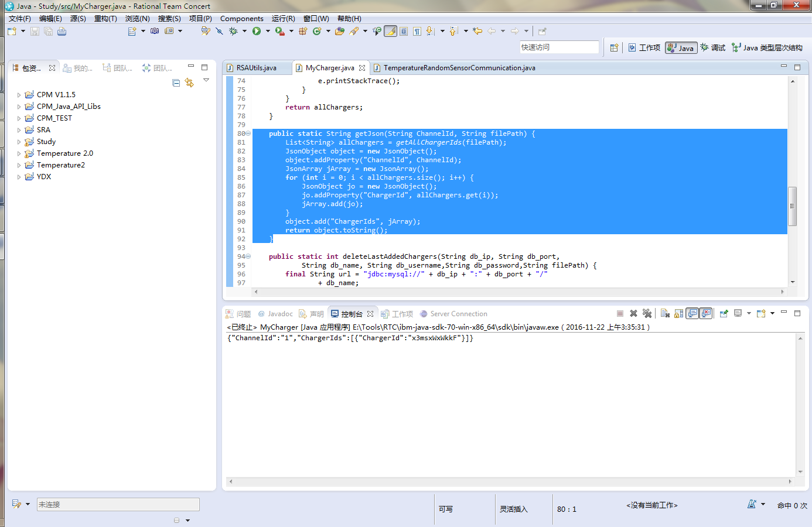Click the Next Annotation arrow icon
The image size is (812, 527).
point(430,31)
